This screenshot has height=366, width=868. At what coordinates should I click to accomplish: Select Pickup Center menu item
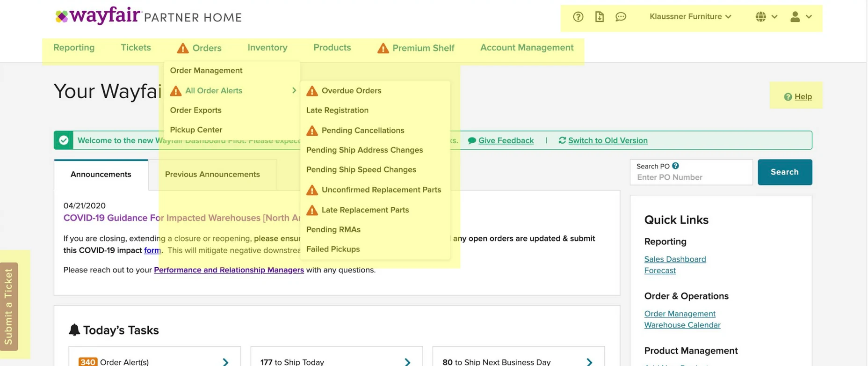pos(196,130)
